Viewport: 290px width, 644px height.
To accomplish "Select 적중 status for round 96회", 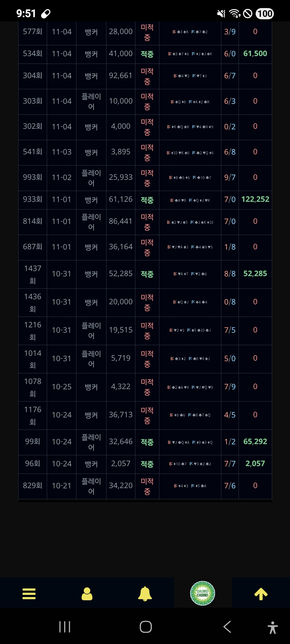I will [x=147, y=464].
